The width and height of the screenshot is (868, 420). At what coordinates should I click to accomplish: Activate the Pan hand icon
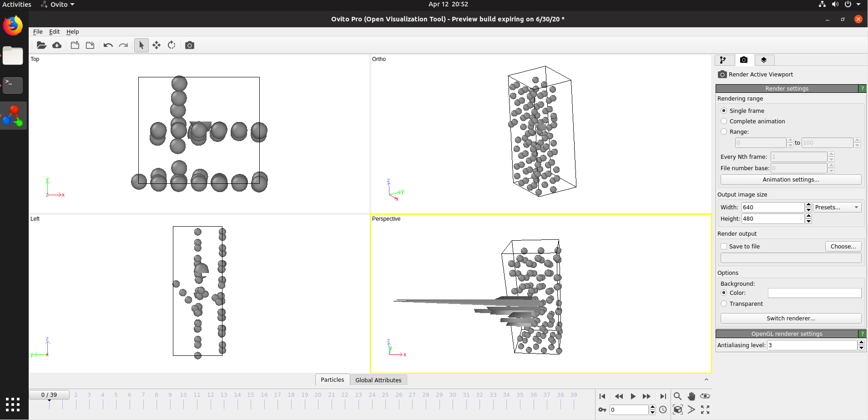coord(691,396)
